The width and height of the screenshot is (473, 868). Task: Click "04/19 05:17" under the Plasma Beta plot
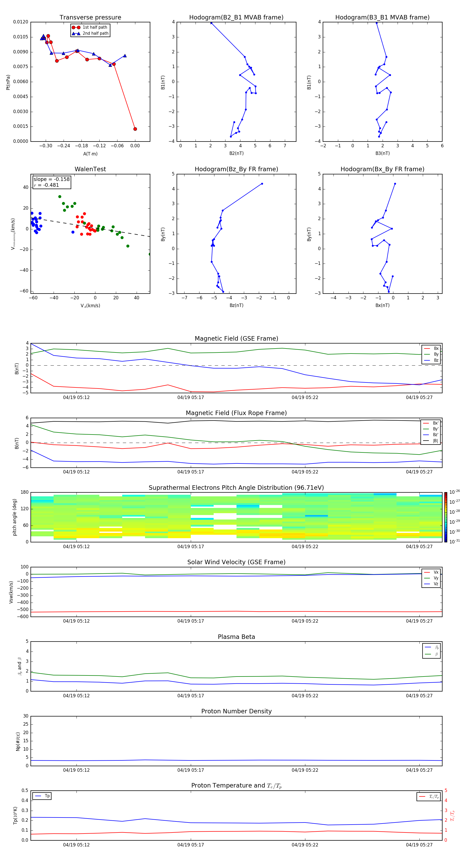191,696
